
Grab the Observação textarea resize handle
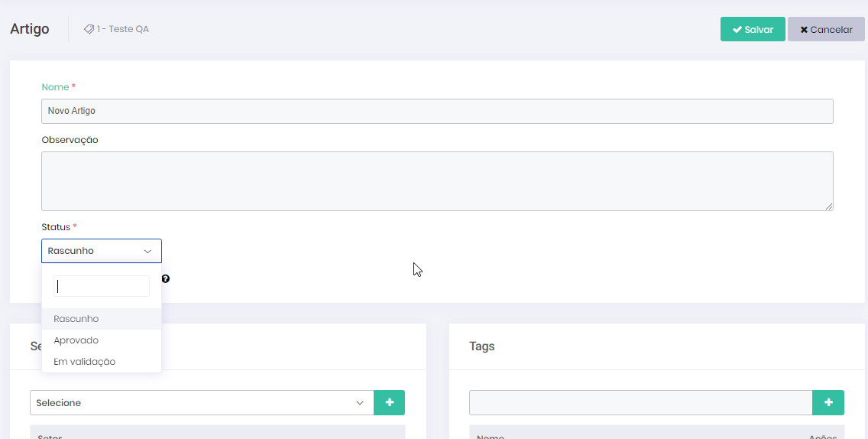click(x=829, y=206)
